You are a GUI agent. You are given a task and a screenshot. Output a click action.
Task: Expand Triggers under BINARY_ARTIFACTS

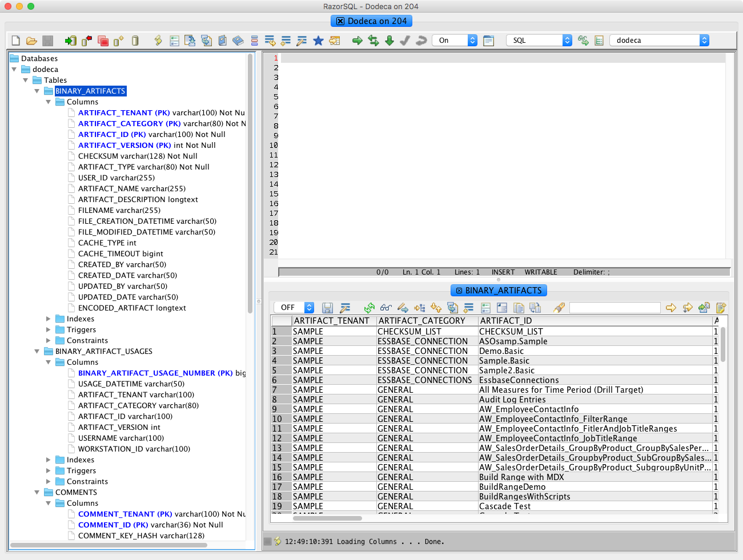[49, 330]
